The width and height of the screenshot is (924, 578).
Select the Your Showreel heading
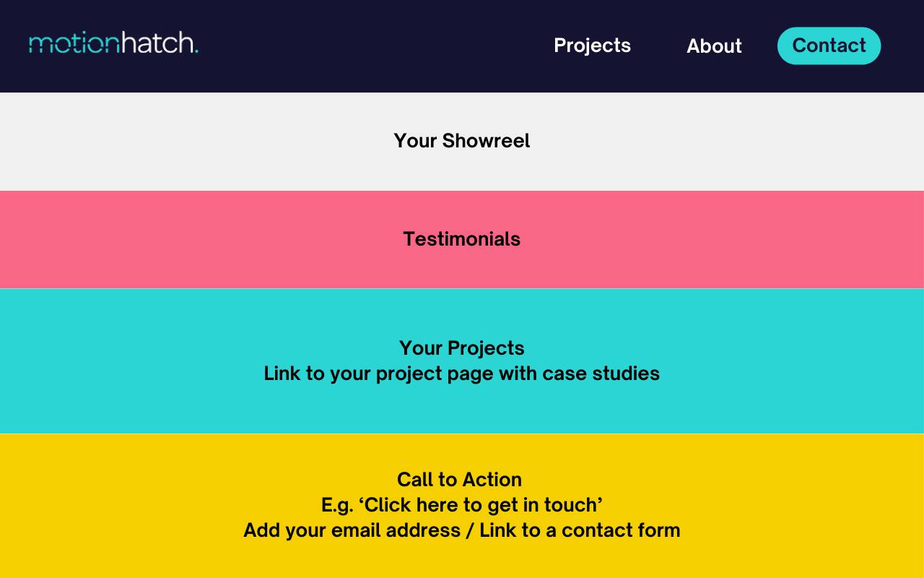(x=462, y=141)
